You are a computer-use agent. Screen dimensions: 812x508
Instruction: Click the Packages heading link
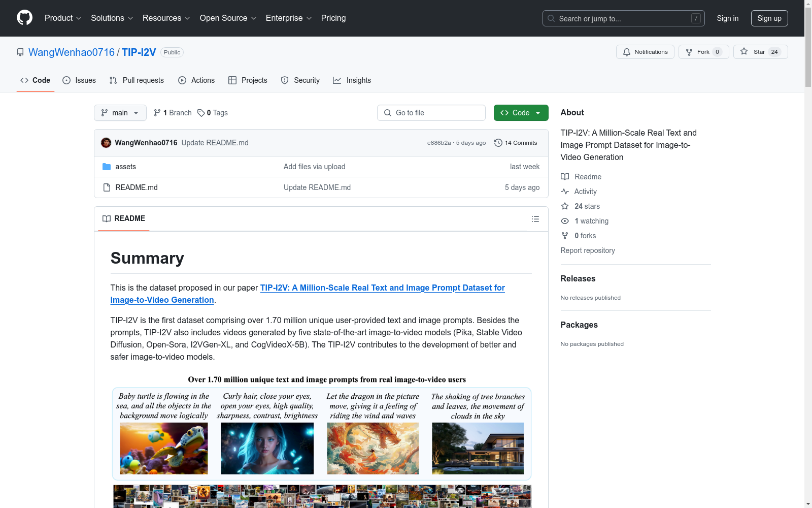(579, 325)
